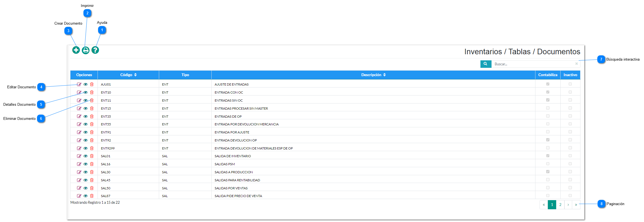Toggle Contabiliza checkbox for SAL01

(548, 156)
